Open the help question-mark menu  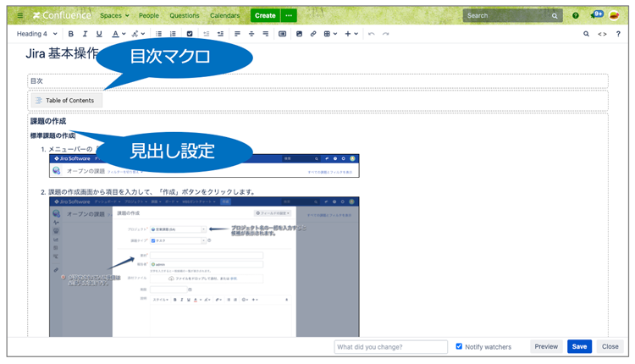click(576, 15)
